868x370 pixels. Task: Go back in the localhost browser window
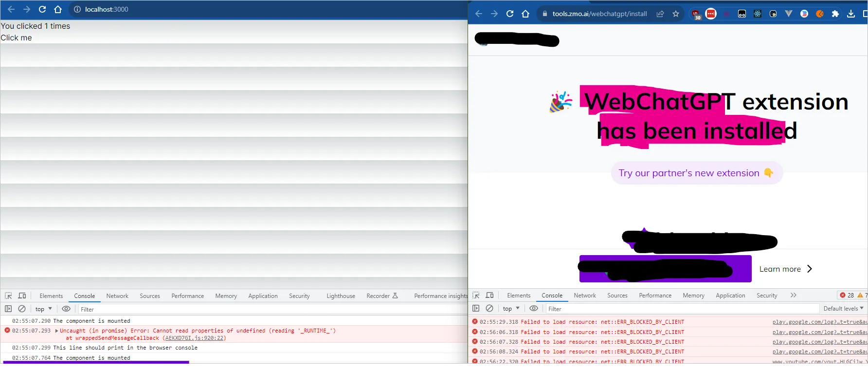[x=11, y=9]
